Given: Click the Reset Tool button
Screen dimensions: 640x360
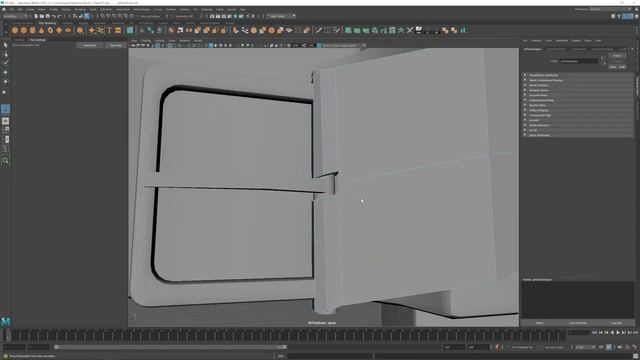Looking at the screenshot, I should pyautogui.click(x=89, y=45).
